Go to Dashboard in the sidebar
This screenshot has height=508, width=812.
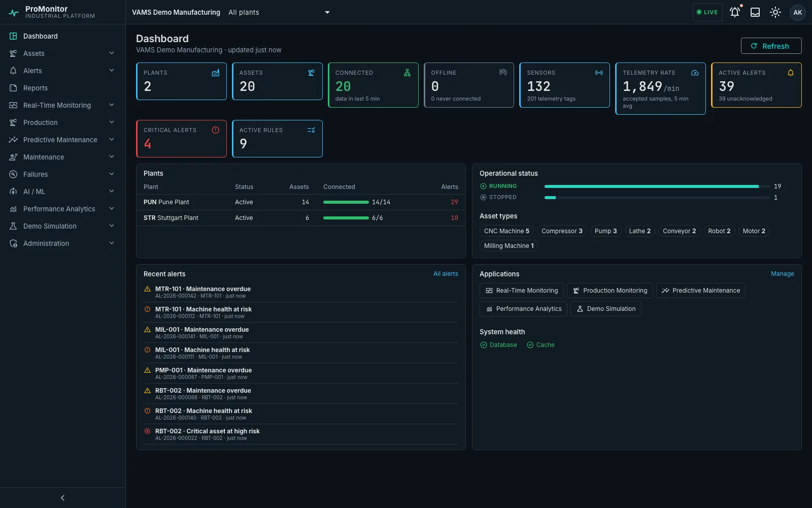(x=62, y=36)
